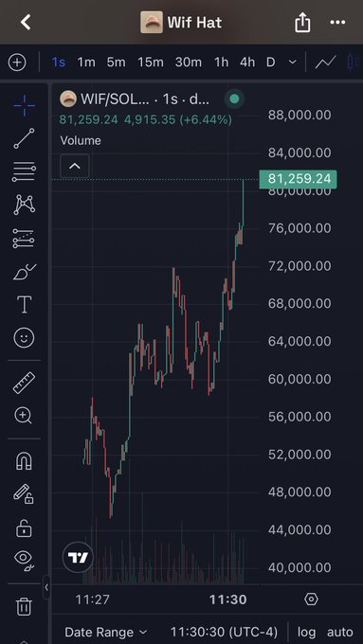The height and width of the screenshot is (644, 363).
Task: Select the 1h timeframe
Action: (221, 63)
